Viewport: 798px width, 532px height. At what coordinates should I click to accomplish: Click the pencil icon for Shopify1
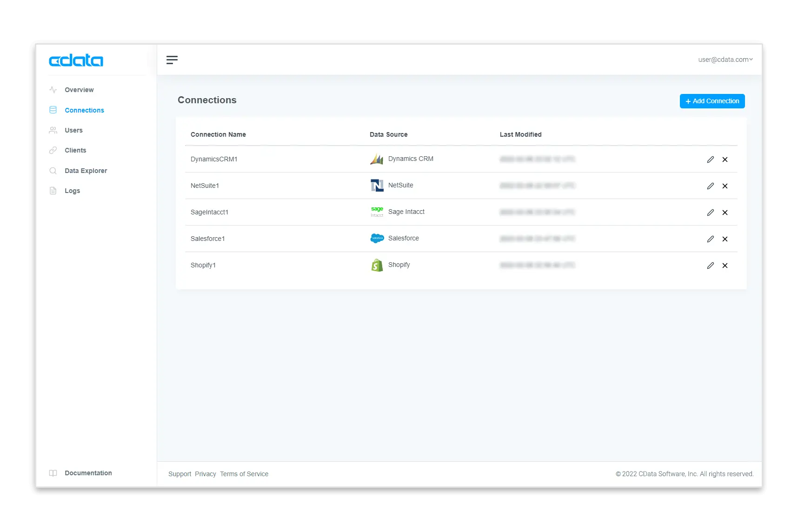710,266
